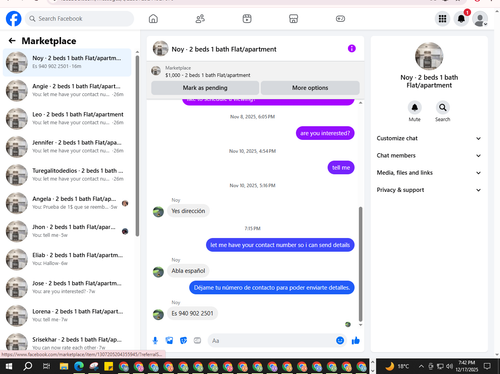Open the Srisekhar conversation
This screenshot has height=374, width=500.
(67, 343)
